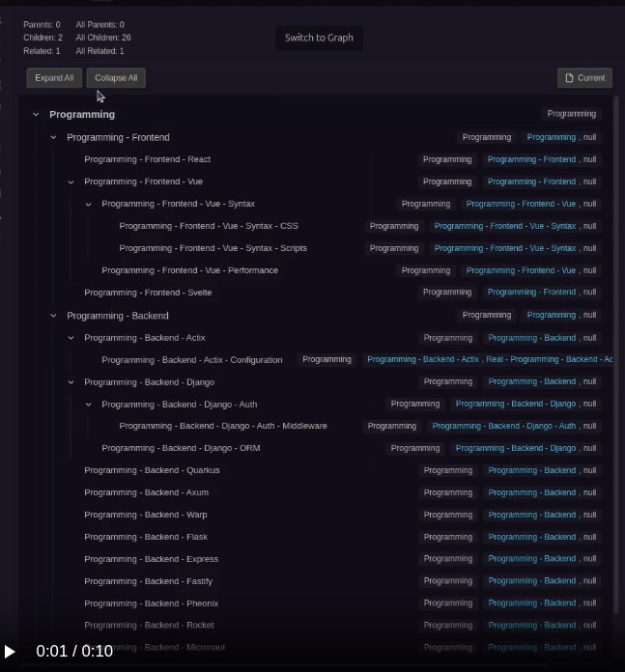
Task: Collapse the Programming - Backend - Actix chevron
Action: coord(71,338)
